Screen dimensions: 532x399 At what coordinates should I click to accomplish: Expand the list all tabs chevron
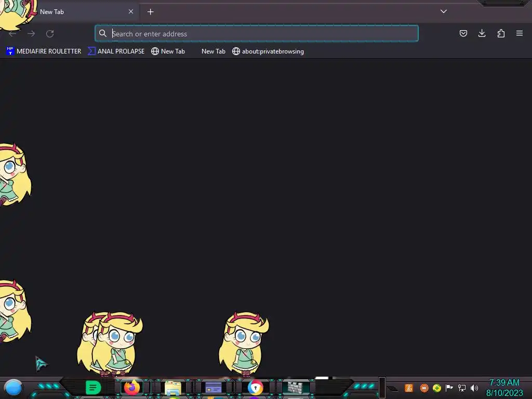(444, 11)
